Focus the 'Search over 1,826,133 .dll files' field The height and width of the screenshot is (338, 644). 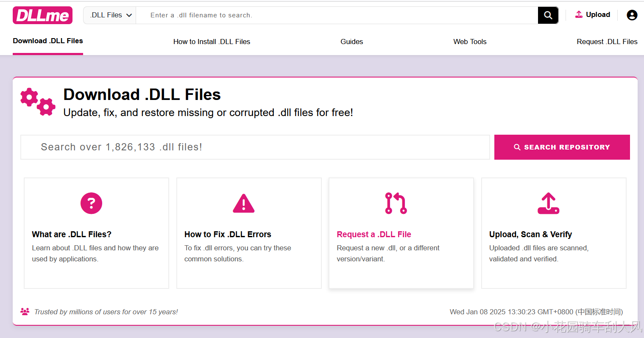(x=255, y=147)
